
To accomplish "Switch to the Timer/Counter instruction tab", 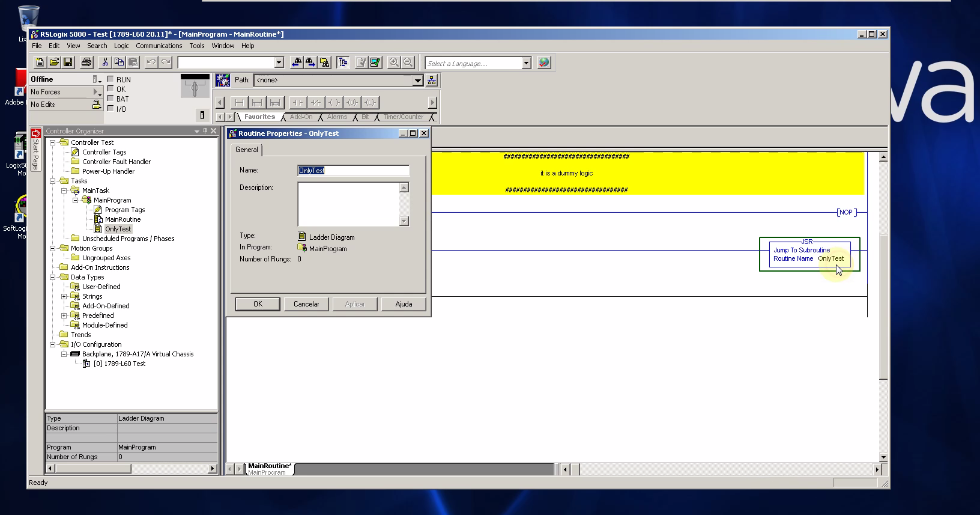I will [x=403, y=117].
